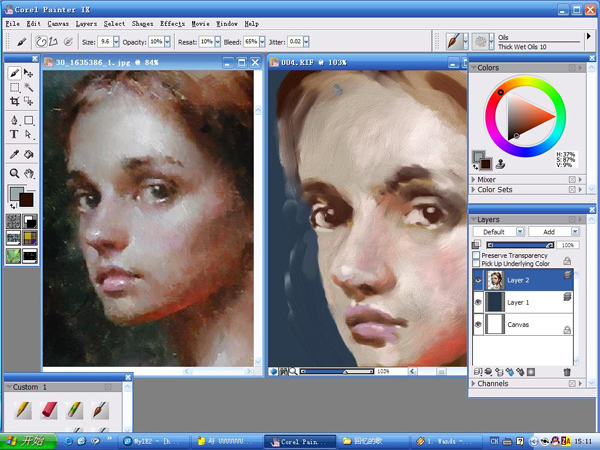This screenshot has width=600, height=450.
Task: Toggle visibility of Layer 1
Action: [x=478, y=302]
